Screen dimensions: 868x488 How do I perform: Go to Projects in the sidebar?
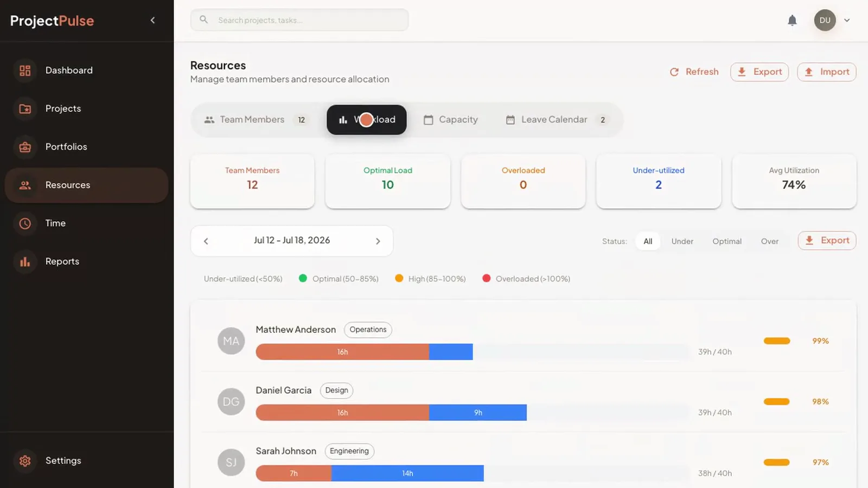click(87, 108)
